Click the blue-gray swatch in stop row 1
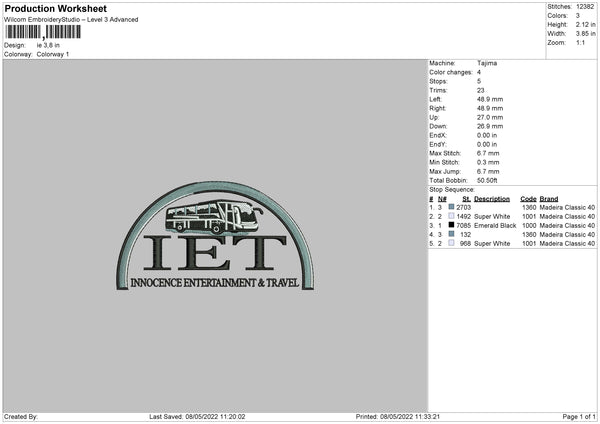 (451, 207)
